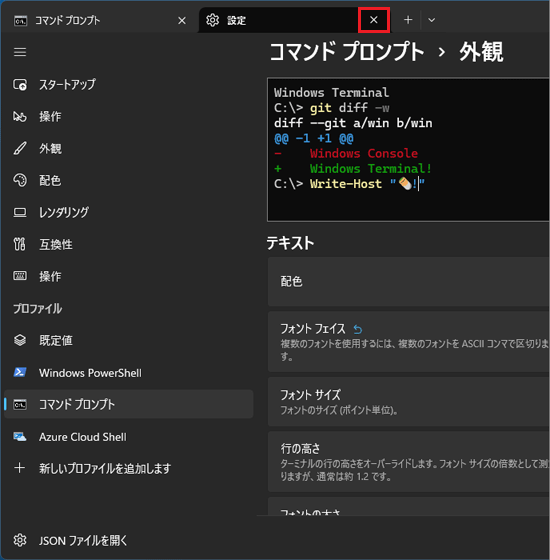This screenshot has width=550, height=560.
Task: Select Azure Cloud Shell profile
Action: coord(129,437)
